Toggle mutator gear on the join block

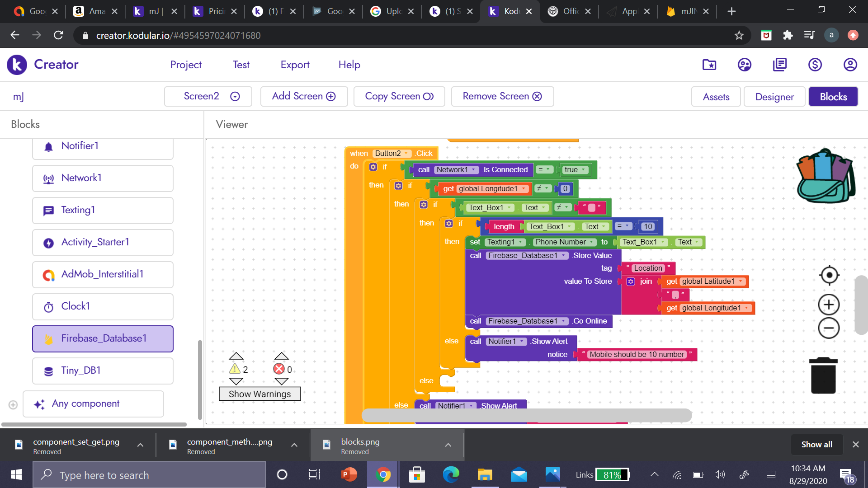coord(631,282)
